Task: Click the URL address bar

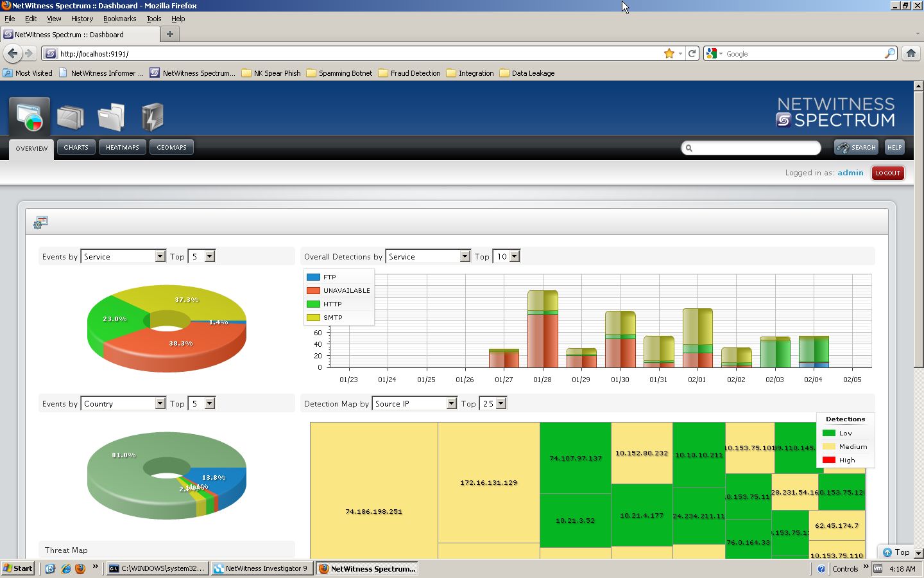Action: [x=359, y=53]
